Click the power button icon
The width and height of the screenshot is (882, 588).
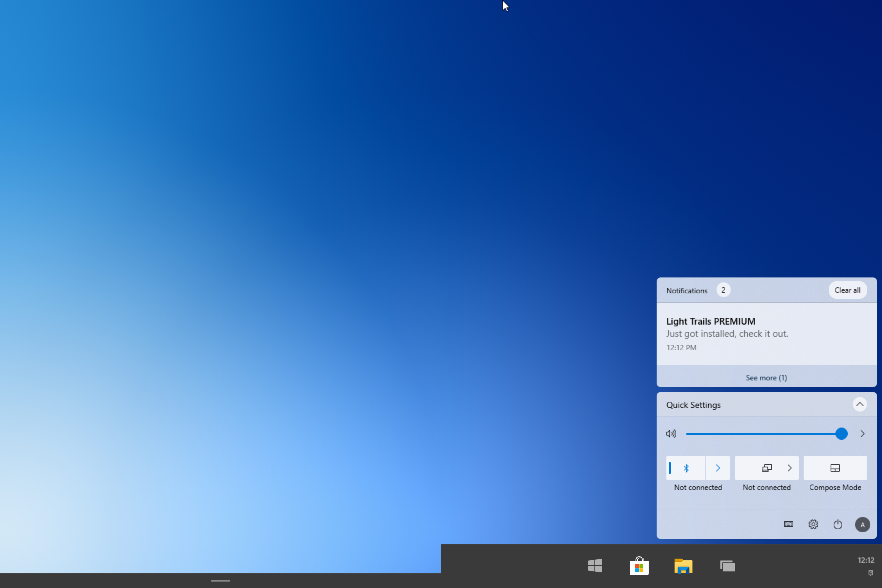click(838, 524)
